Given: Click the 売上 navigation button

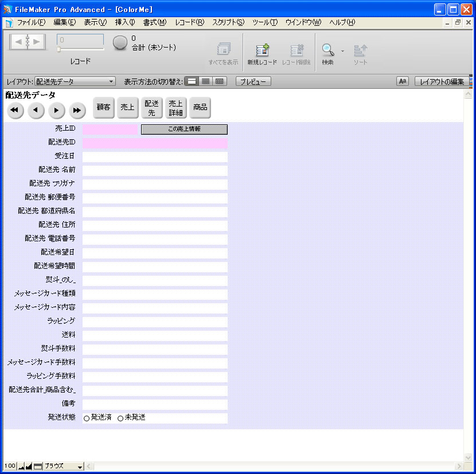Looking at the screenshot, I should click(128, 107).
